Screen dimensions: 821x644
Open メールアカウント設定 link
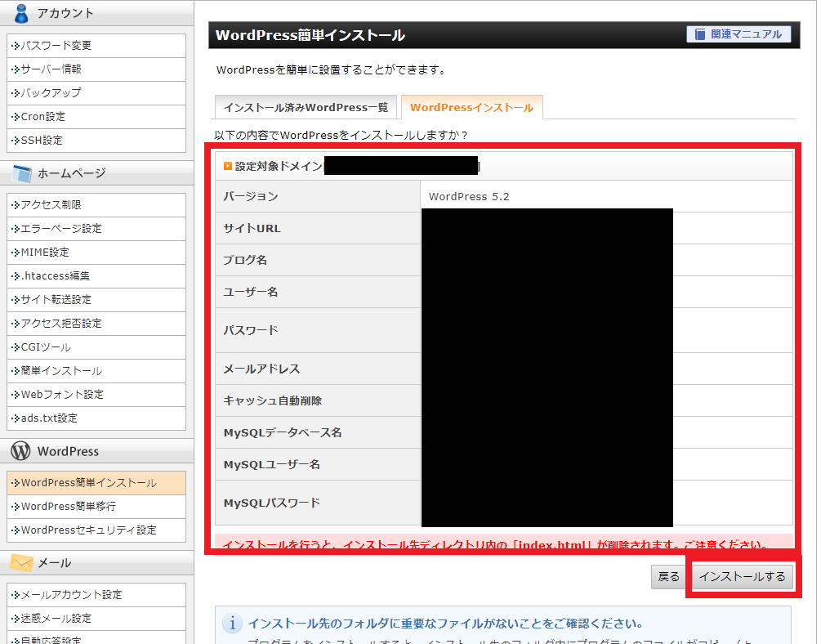(x=71, y=595)
